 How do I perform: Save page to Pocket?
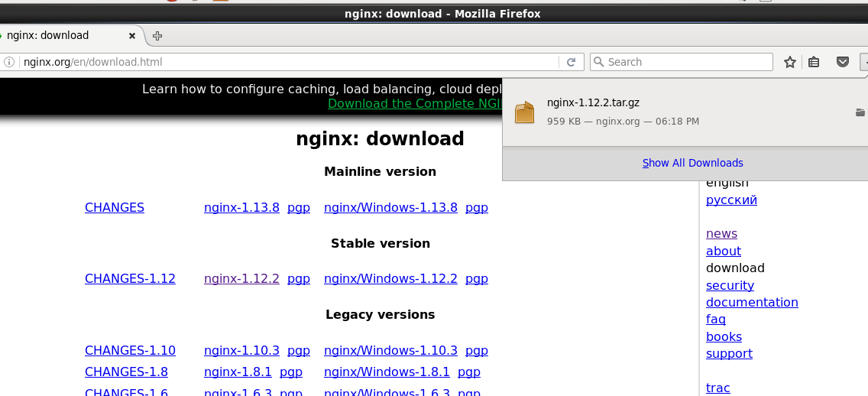click(x=843, y=62)
